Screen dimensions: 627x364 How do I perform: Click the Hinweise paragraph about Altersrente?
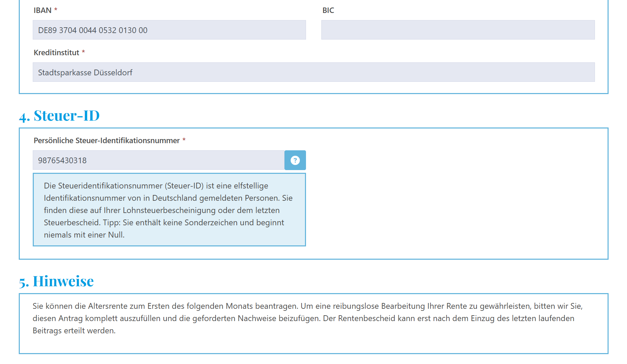tap(307, 318)
